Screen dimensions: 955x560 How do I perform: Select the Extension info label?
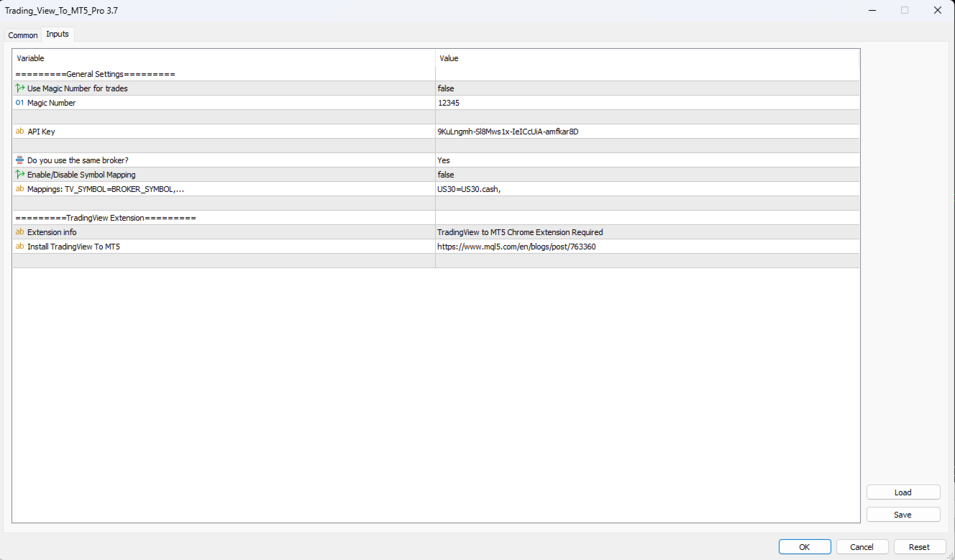[52, 232]
